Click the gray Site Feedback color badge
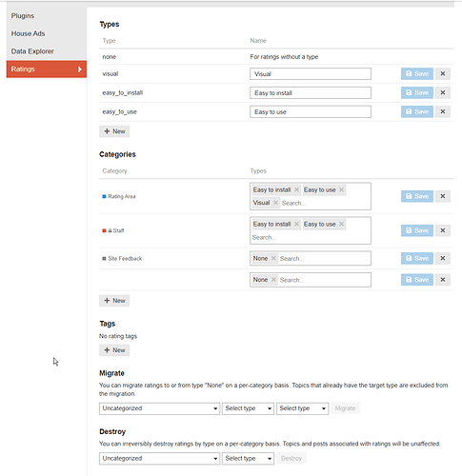The image size is (462, 476). (x=104, y=259)
